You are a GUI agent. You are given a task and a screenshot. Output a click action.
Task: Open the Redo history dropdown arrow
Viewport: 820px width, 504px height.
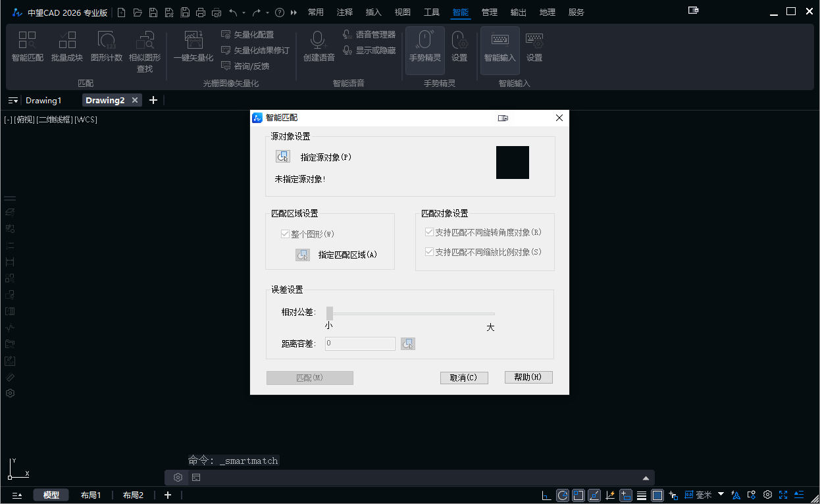pos(268,13)
